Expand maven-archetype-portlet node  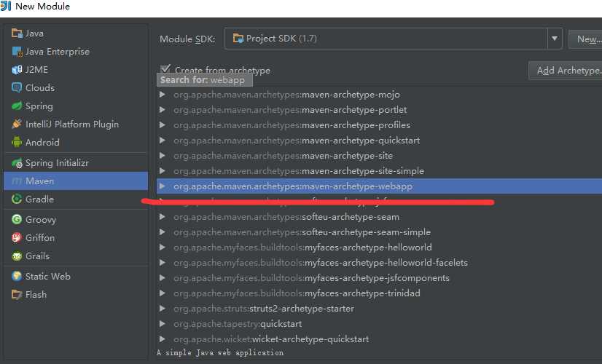(163, 110)
